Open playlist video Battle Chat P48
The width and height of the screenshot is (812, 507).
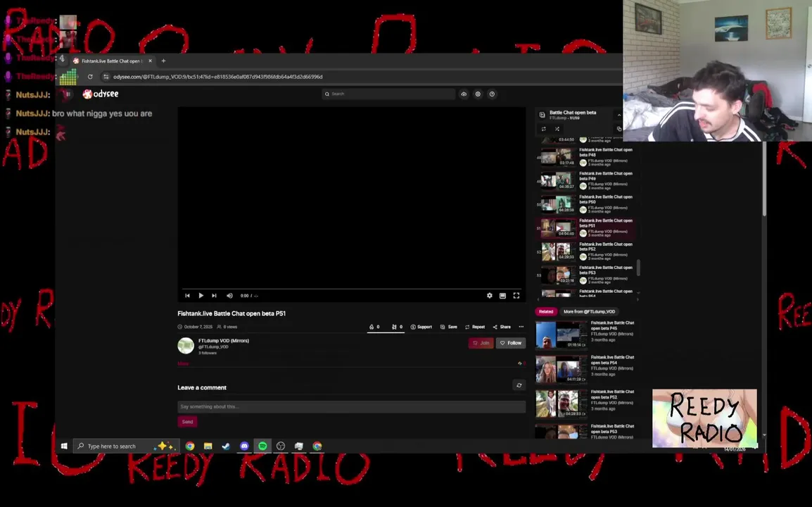588,156
